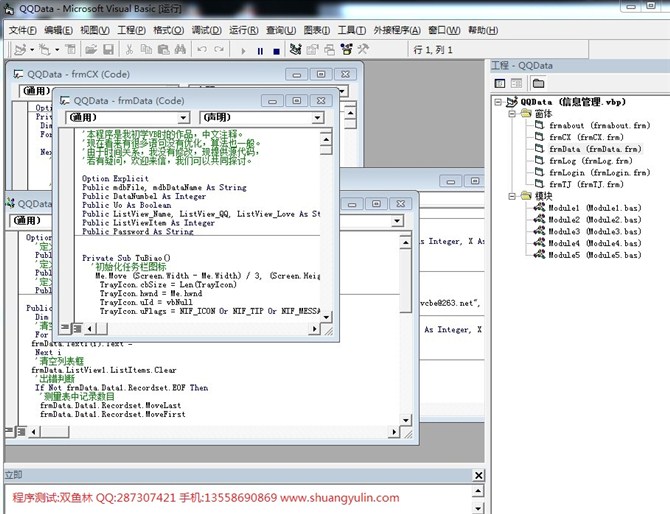Open the 外接程序(A) menu

pyautogui.click(x=397, y=30)
